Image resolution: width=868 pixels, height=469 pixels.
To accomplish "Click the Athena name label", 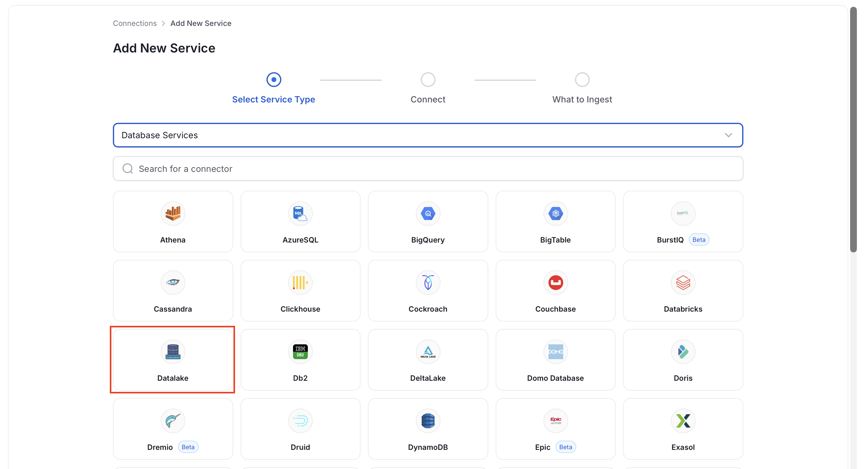I will [x=173, y=240].
